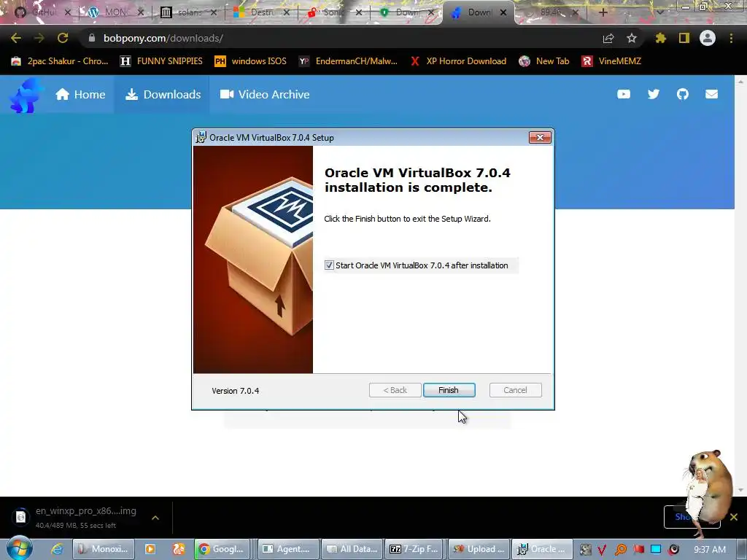Close the Sonic tab
Image resolution: width=747 pixels, height=560 pixels.
359,12
